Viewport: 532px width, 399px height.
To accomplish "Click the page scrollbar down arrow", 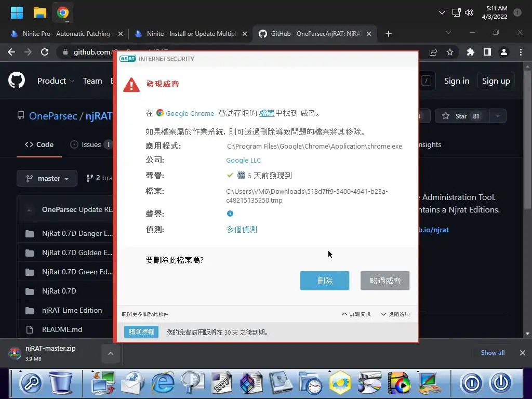I will (528, 334).
